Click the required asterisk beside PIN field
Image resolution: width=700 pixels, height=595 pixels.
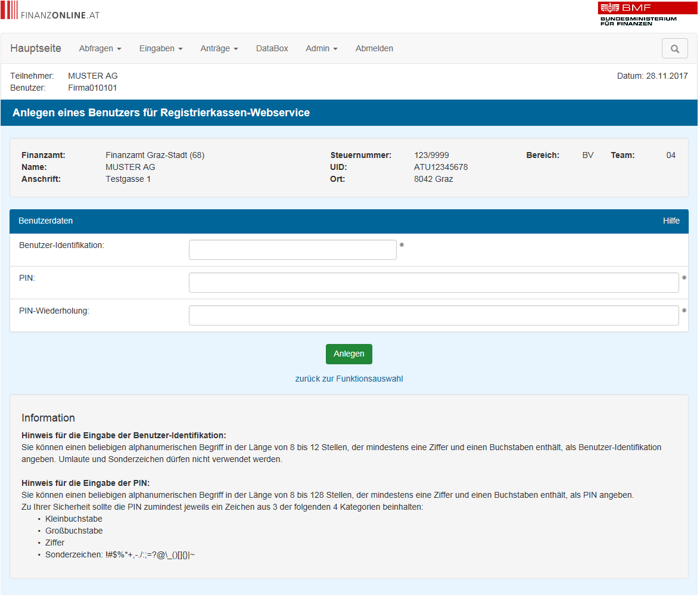pyautogui.click(x=684, y=277)
